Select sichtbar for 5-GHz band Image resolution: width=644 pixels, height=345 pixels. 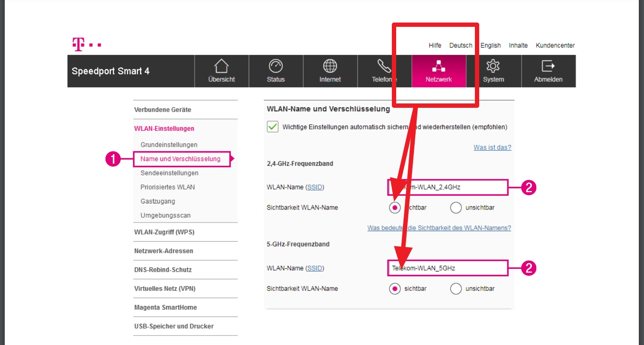pyautogui.click(x=394, y=289)
